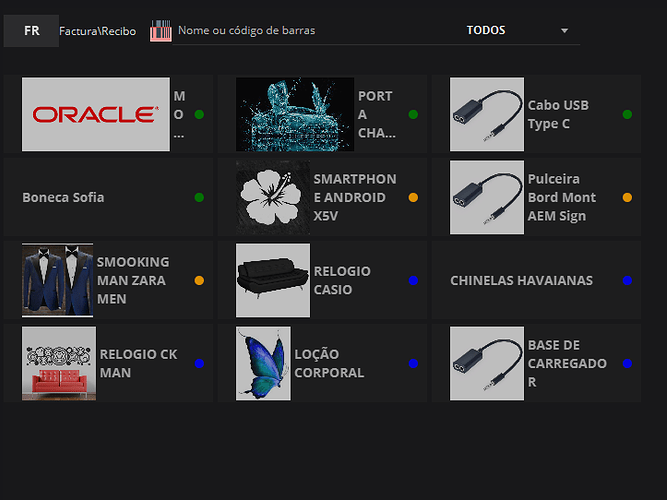Click the BASE DE CARREGADOR label
Viewport: 667px width, 500px height.
coord(567,363)
